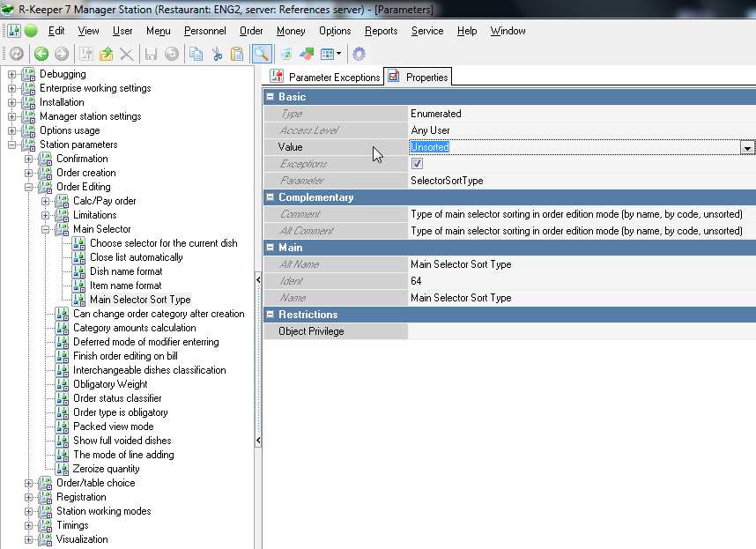Image resolution: width=756 pixels, height=549 pixels.
Task: Select Show full voided dishes parameter
Action: (x=122, y=441)
